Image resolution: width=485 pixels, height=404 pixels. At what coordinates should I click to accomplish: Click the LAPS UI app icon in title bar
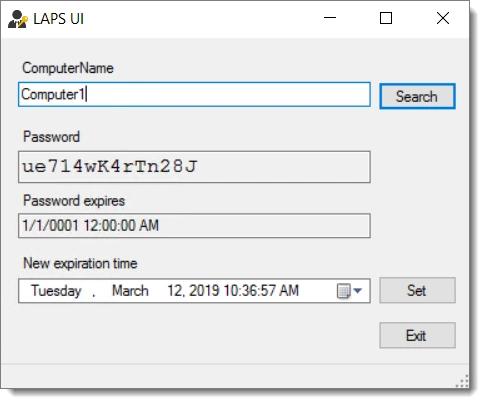[17, 19]
